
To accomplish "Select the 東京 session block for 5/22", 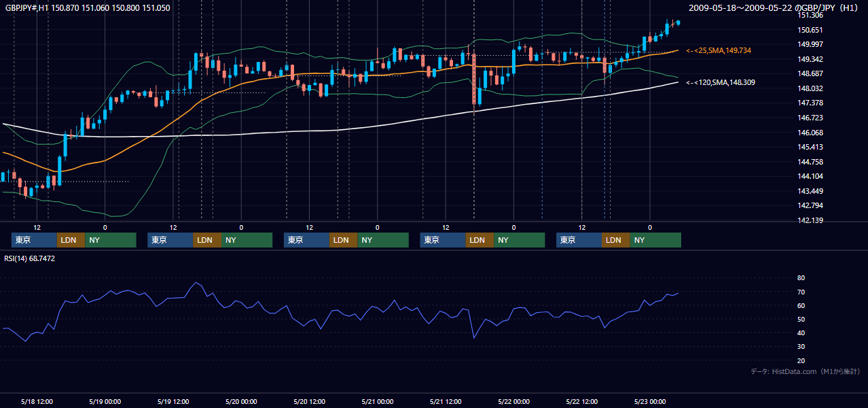I will click(579, 240).
